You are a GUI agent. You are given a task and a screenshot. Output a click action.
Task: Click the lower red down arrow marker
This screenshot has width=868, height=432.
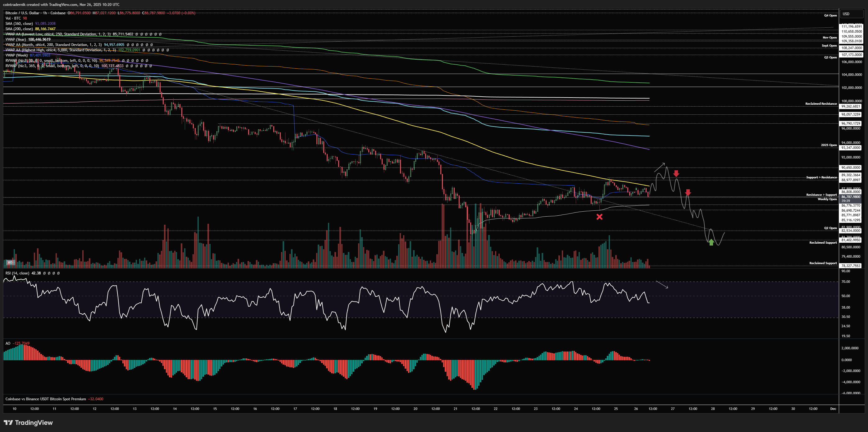click(x=688, y=192)
